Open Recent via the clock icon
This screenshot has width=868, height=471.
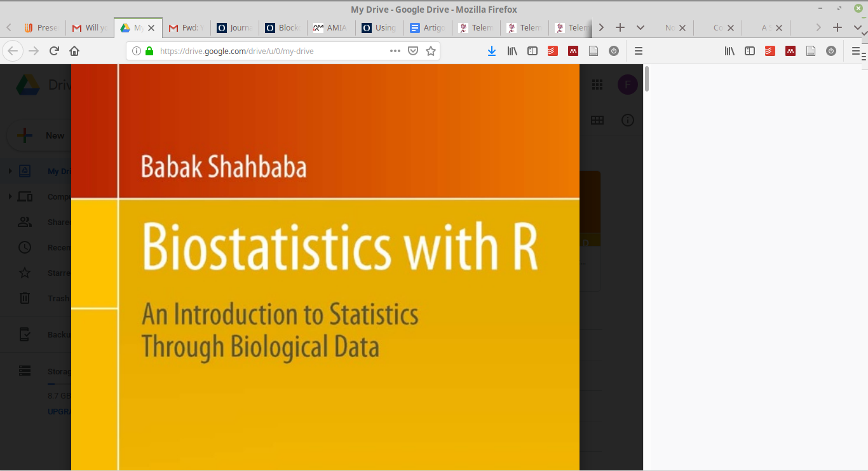(x=25, y=247)
